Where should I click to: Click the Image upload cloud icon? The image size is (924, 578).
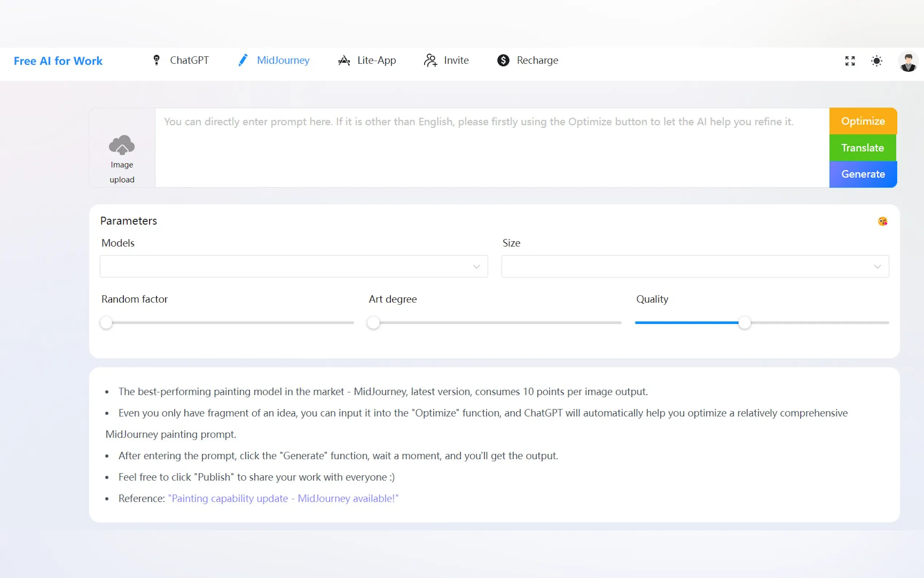(122, 145)
